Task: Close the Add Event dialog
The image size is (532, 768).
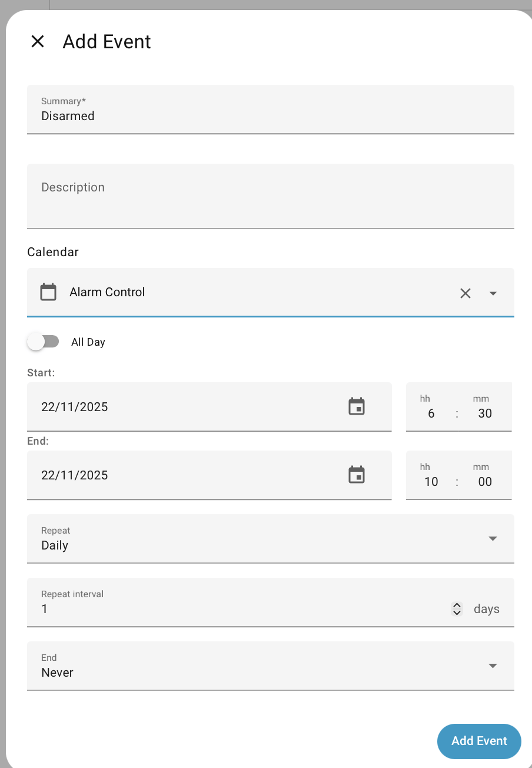Action: click(38, 41)
